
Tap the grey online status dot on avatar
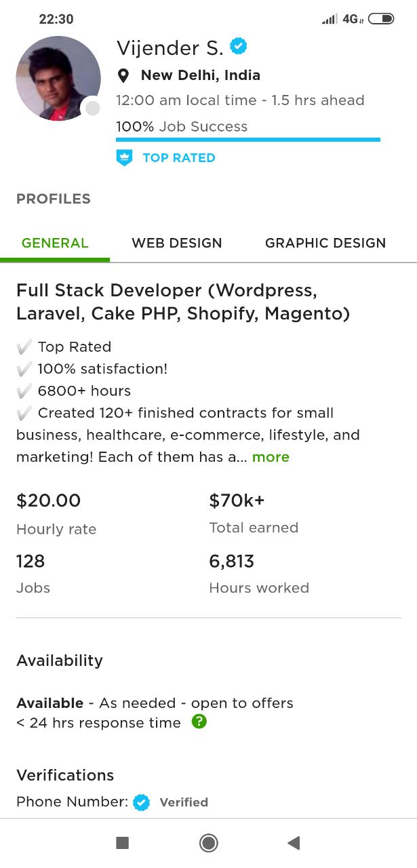pyautogui.click(x=92, y=108)
